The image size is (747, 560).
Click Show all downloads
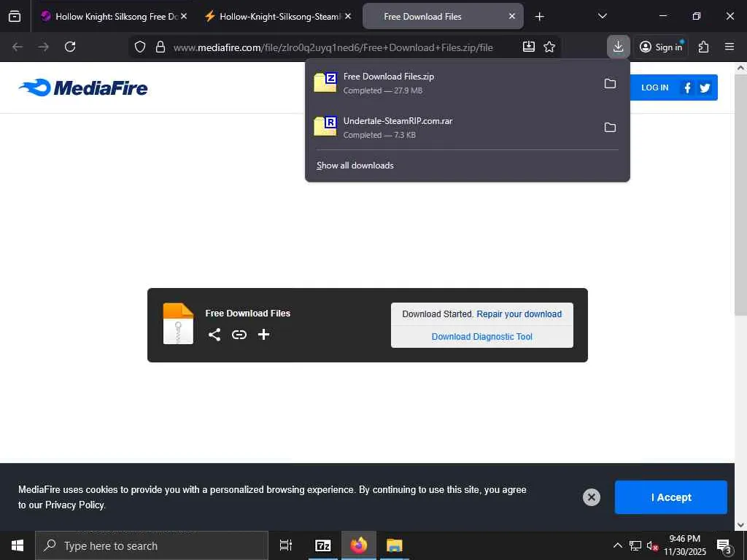click(x=355, y=166)
